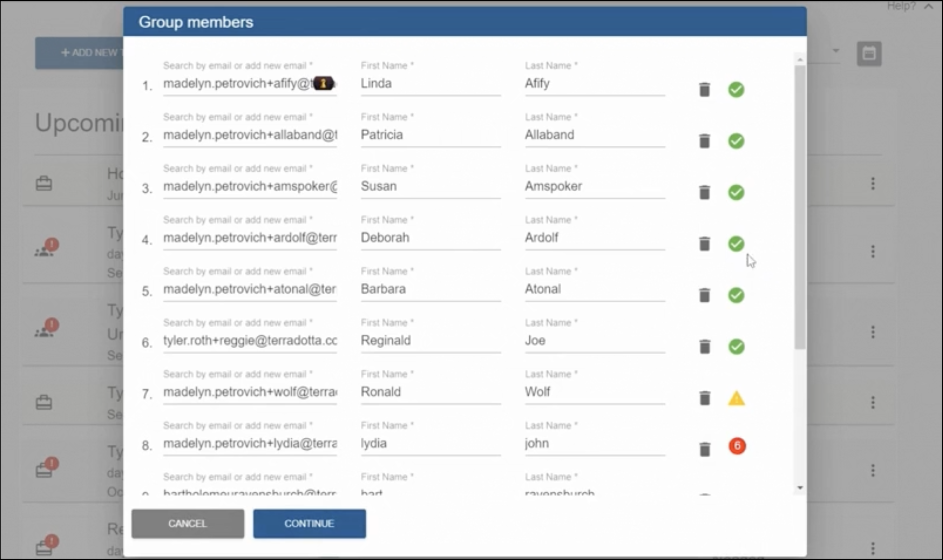
Task: Edit email field madelyn.petrovich+lydia
Action: [250, 443]
